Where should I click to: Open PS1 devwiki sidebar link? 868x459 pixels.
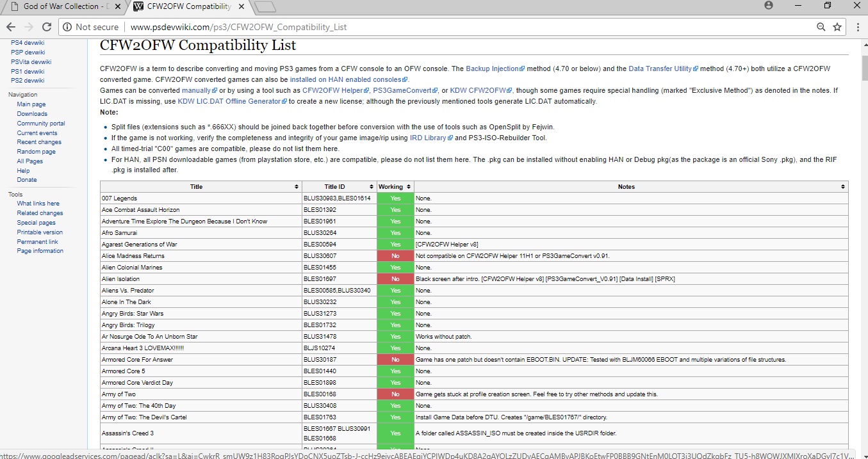[x=28, y=71]
